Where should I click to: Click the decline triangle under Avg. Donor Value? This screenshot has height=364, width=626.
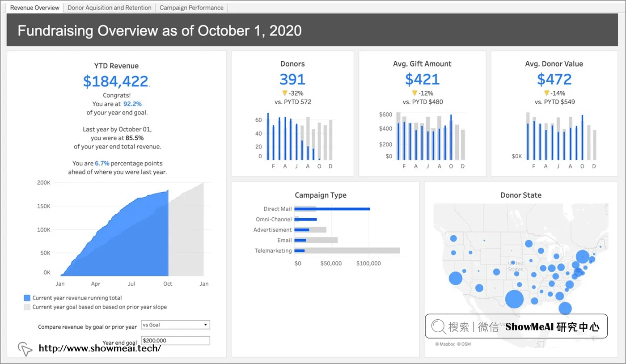click(x=546, y=93)
